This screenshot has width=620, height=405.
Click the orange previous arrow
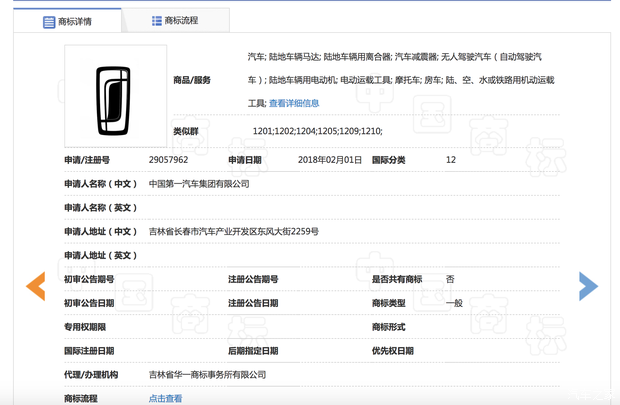click(36, 286)
